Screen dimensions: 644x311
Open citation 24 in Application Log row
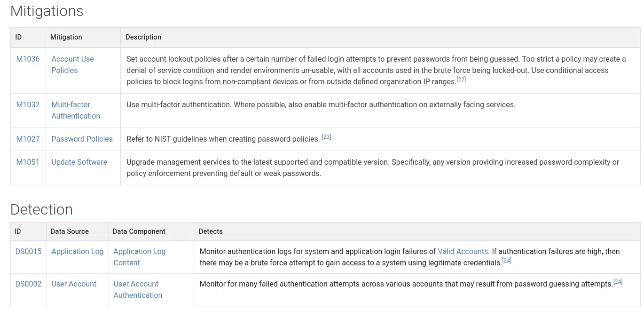[x=507, y=261]
